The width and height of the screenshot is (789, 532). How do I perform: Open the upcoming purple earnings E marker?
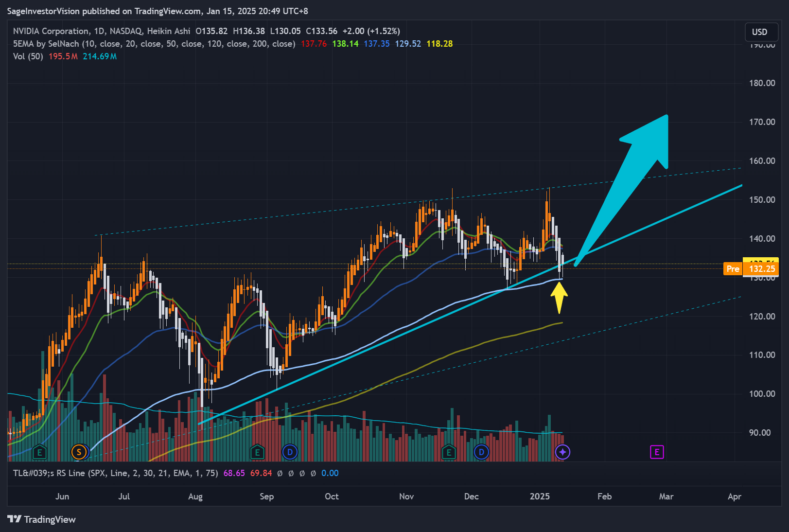click(x=657, y=452)
